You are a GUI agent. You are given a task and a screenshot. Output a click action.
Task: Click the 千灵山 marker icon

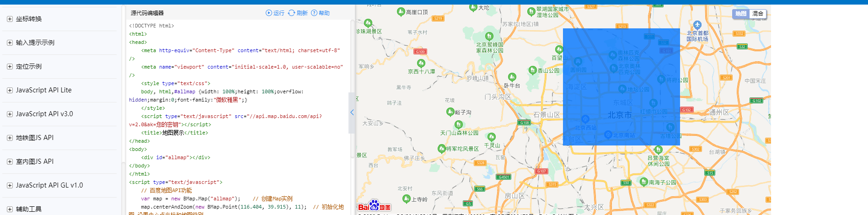tap(491, 137)
